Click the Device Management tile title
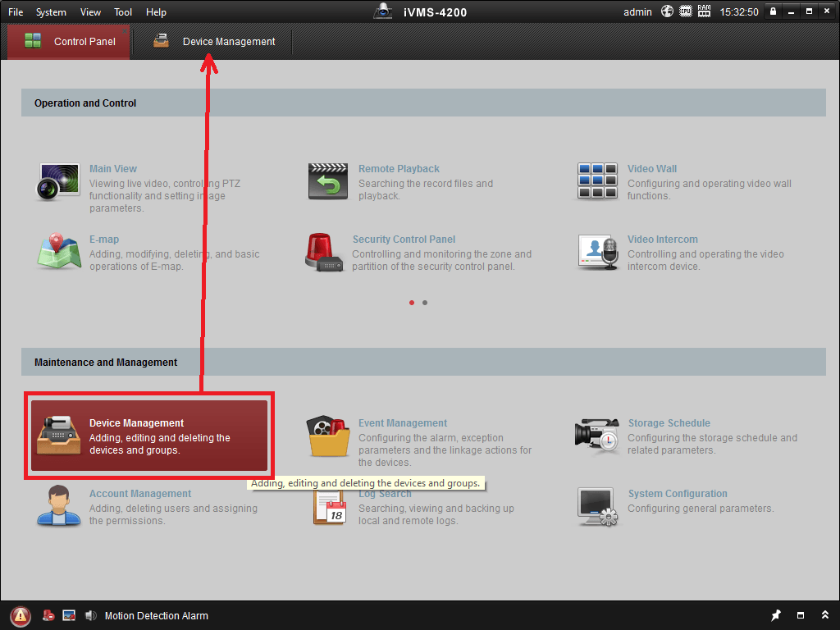 [x=137, y=423]
